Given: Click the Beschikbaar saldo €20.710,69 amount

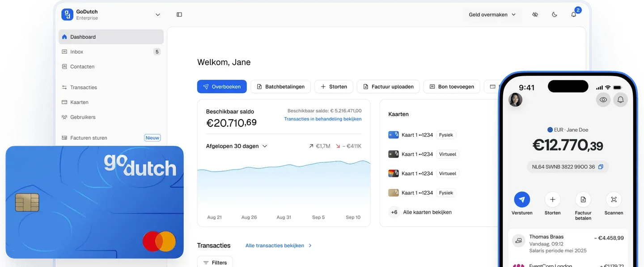Looking at the screenshot, I should 231,122.
